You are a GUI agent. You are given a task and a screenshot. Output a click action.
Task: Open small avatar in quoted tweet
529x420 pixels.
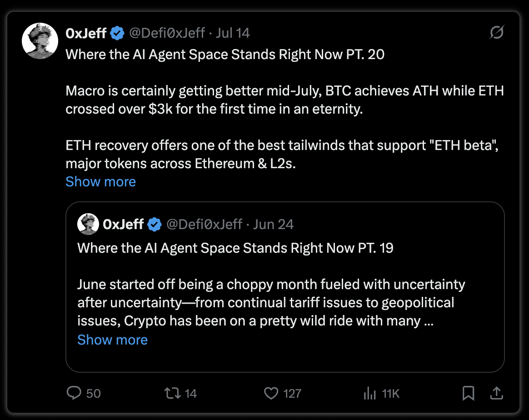pyautogui.click(x=88, y=224)
